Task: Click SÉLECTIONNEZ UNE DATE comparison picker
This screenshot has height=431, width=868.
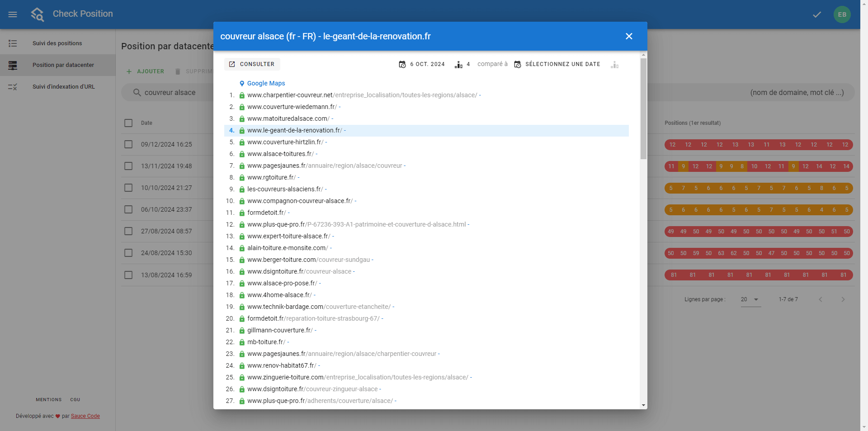Action: coord(557,64)
